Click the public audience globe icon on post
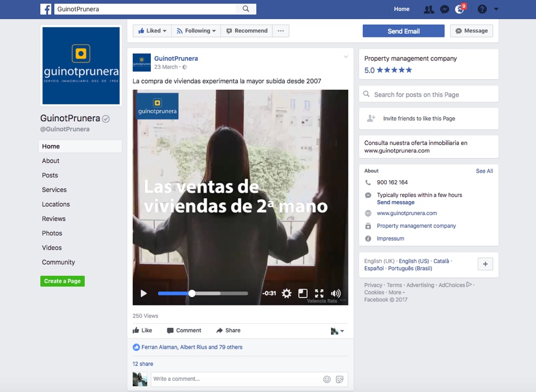Screen dimensions: 536x392 [x=185, y=68]
